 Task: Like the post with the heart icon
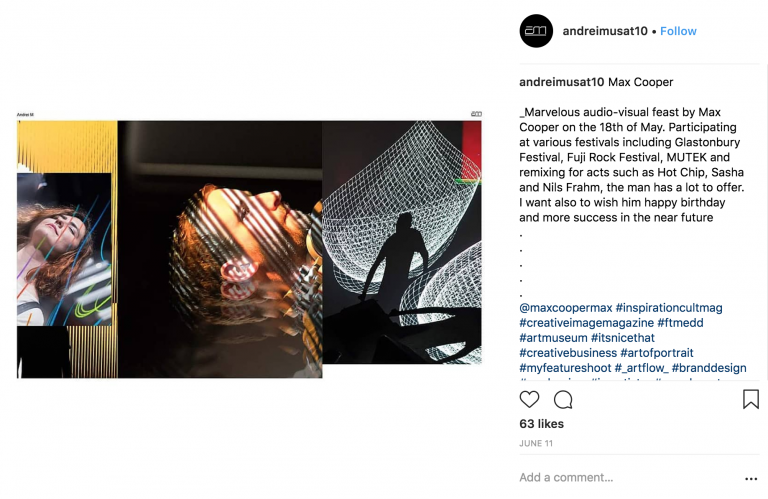[x=529, y=400]
